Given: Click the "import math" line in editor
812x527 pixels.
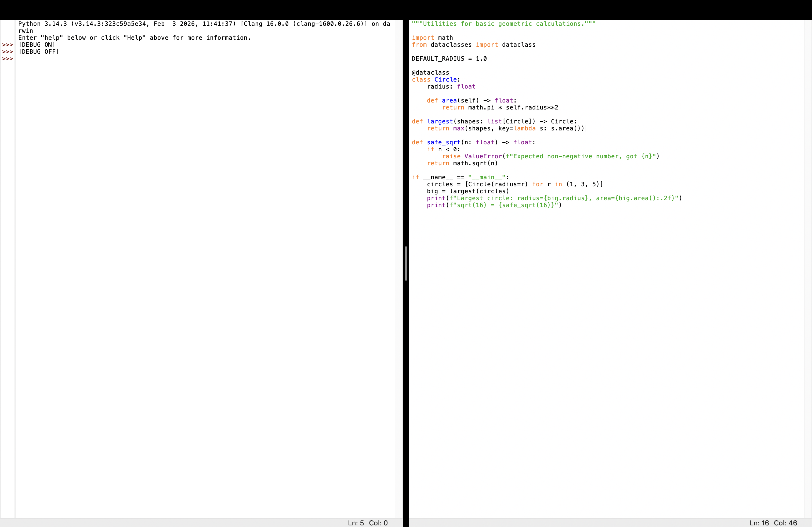Looking at the screenshot, I should tap(432, 38).
